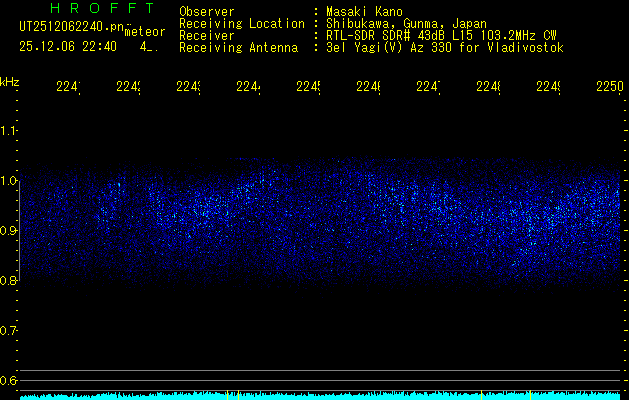Click the green HROFFT title text
Screen dimensions: 629x400
(103, 8)
